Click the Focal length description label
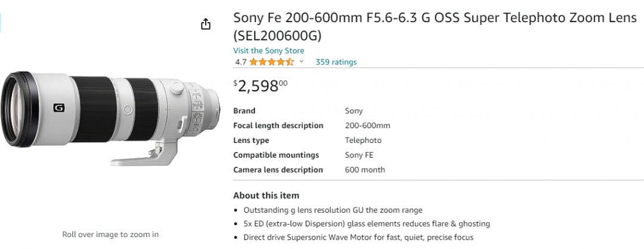Viewport: 644px width, 249px height. 278,126
